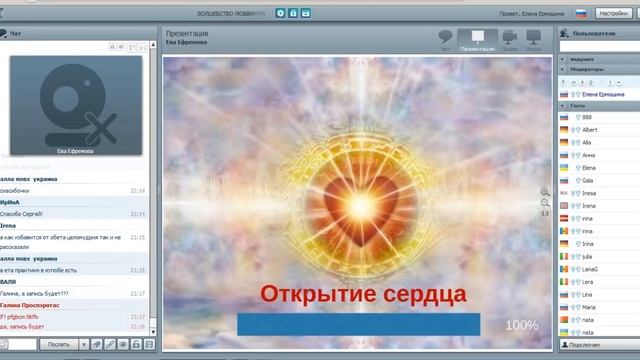Click the microphone icons beside Irena
The width and height of the screenshot is (640, 360).
[576, 206]
